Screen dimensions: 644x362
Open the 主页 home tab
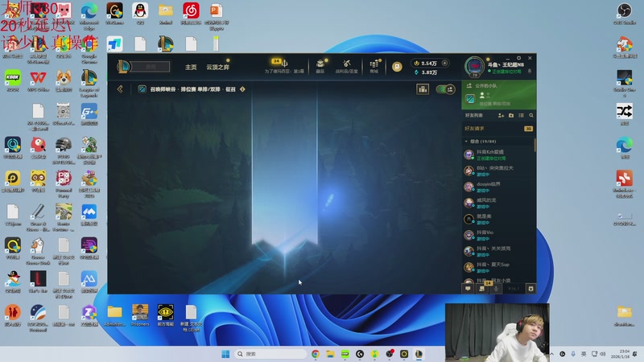point(191,67)
